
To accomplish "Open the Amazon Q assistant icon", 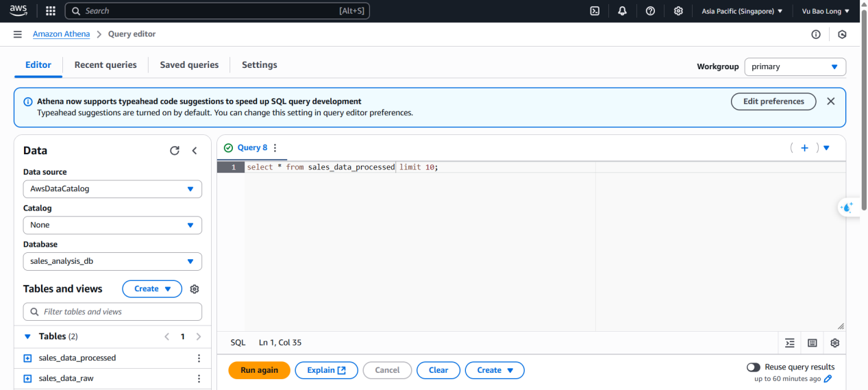I will [847, 208].
